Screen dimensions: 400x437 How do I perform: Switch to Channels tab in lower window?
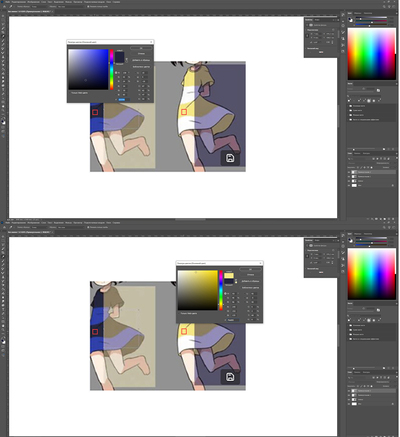(x=357, y=372)
